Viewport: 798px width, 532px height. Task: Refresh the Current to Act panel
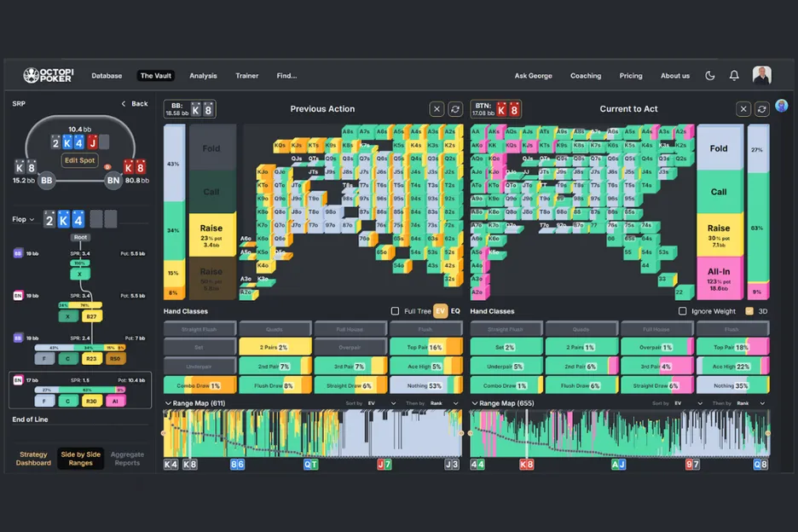click(x=762, y=109)
